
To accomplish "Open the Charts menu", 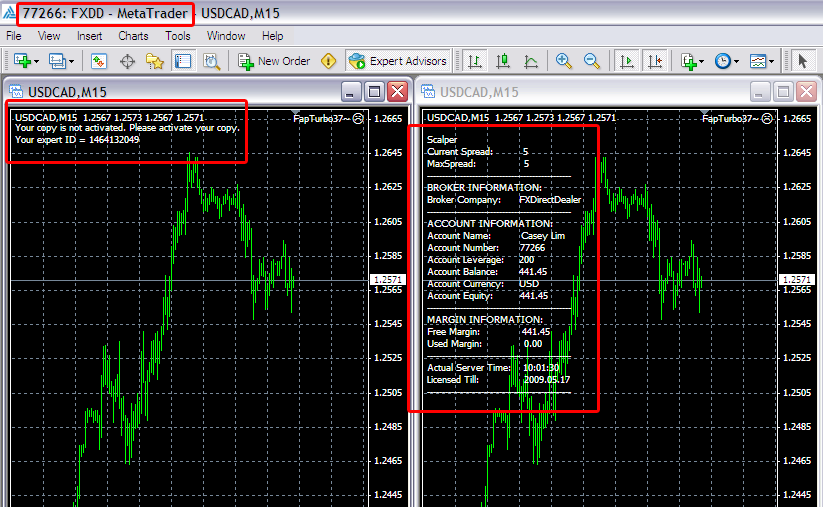I will tap(133, 36).
